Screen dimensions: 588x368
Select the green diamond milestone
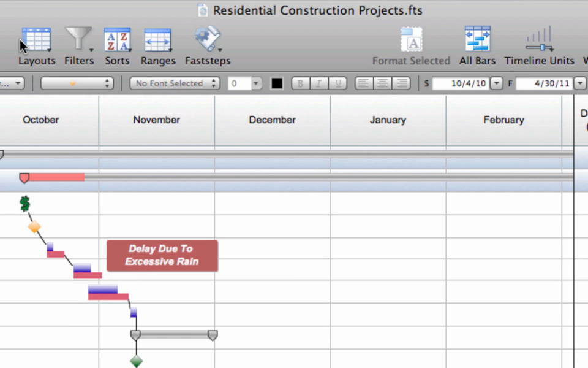(x=136, y=361)
